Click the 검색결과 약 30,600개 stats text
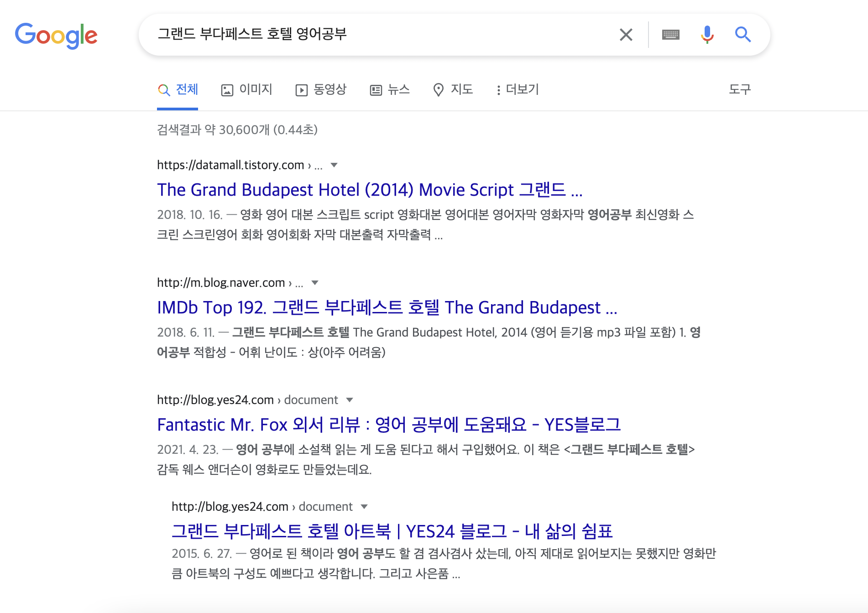Viewport: 868px width, 613px height. coord(237,130)
